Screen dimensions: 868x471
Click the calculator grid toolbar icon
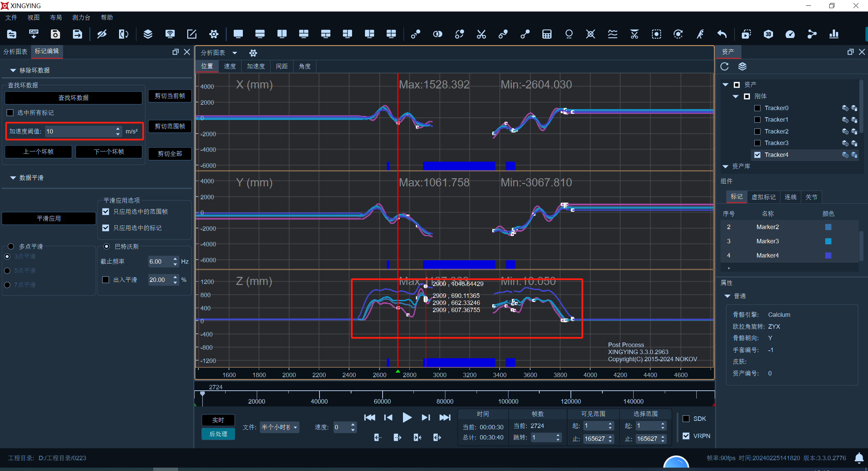(547, 34)
